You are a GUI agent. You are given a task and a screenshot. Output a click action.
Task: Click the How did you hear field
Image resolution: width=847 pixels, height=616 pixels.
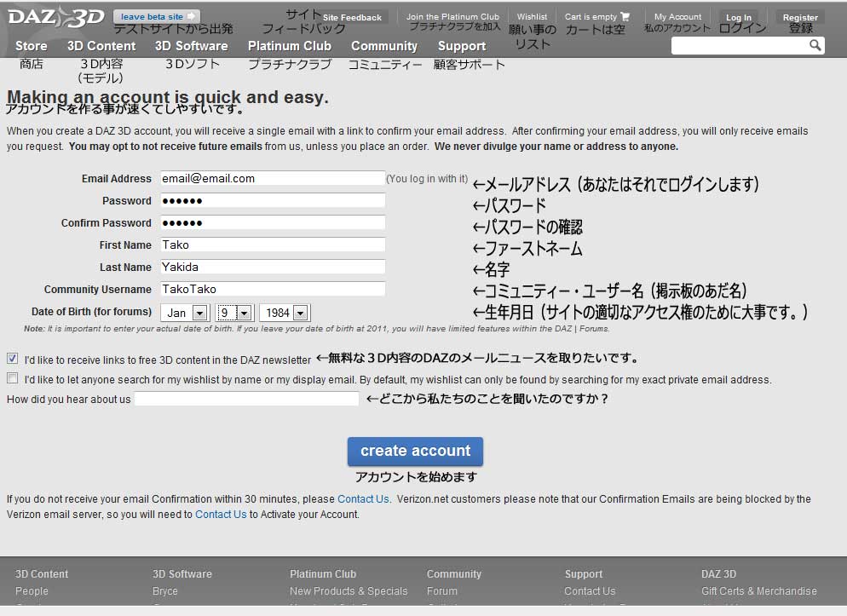[x=246, y=399]
